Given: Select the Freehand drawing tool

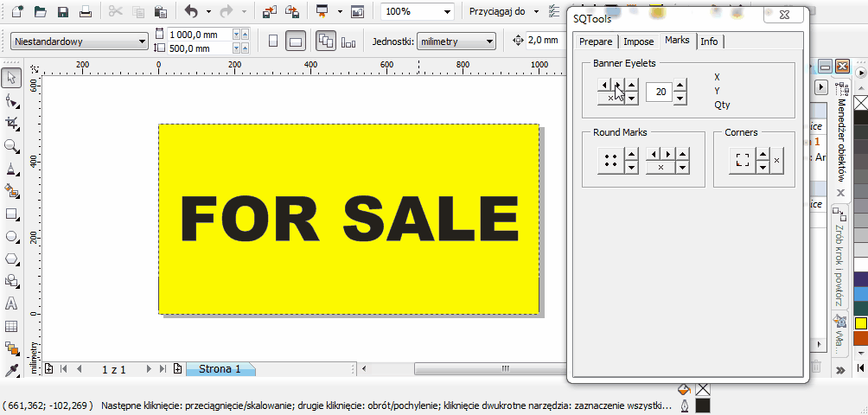Looking at the screenshot, I should (x=11, y=169).
